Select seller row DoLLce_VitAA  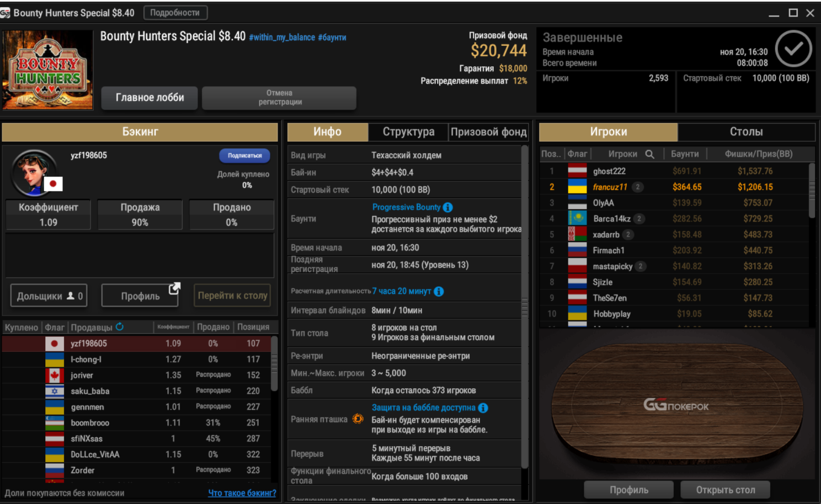pos(137,455)
